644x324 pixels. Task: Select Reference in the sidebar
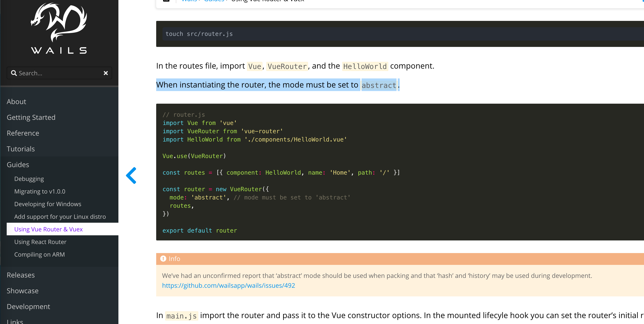[23, 133]
